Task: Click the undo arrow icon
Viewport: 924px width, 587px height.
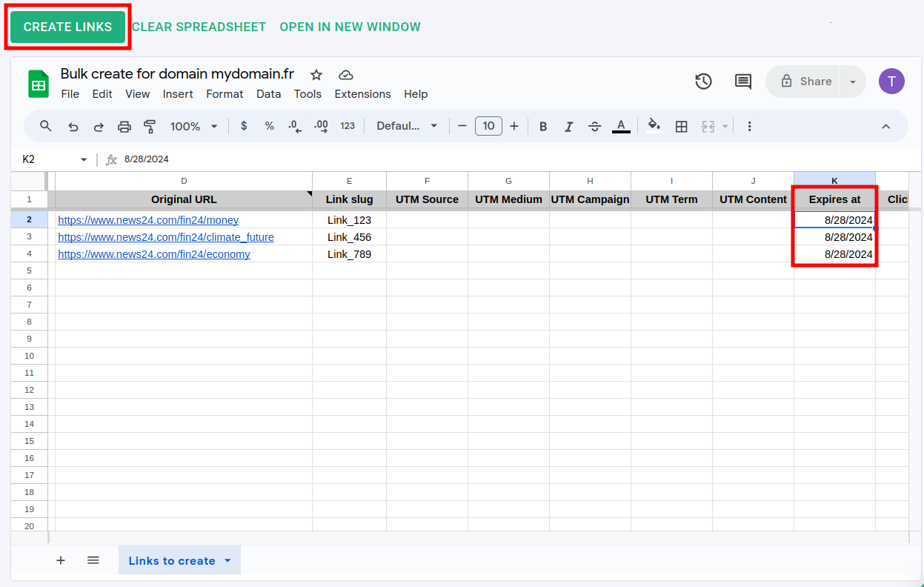Action: pyautogui.click(x=73, y=127)
